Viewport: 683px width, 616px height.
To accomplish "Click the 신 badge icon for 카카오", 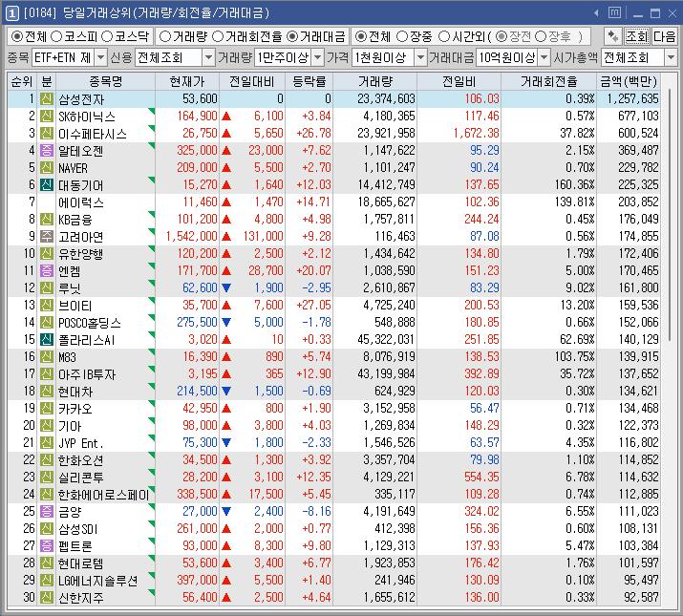I will click(47, 408).
